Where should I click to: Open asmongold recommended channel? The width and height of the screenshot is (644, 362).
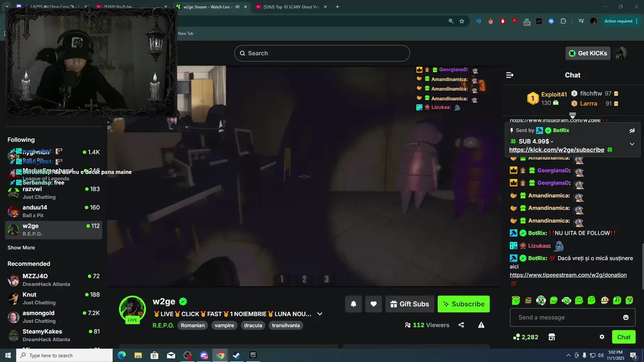click(x=54, y=317)
